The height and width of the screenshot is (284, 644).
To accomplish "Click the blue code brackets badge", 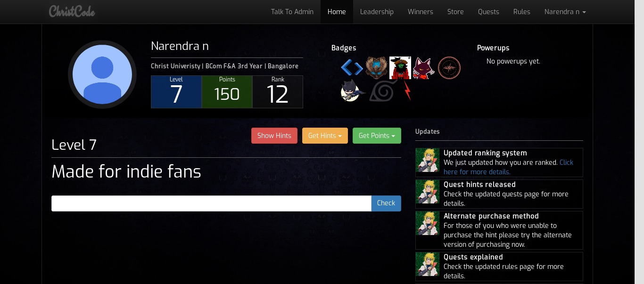I will point(352,68).
